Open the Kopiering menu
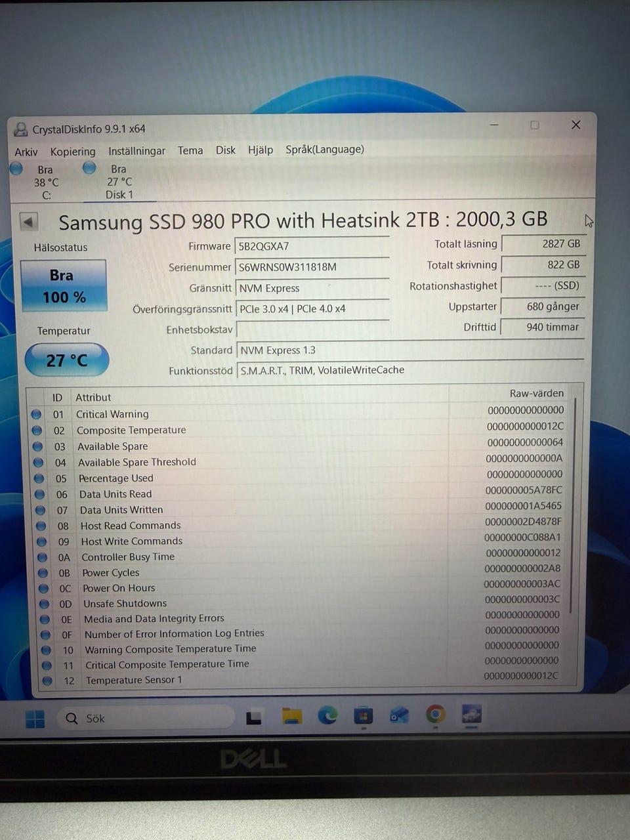Image resolution: width=630 pixels, height=840 pixels. (x=73, y=152)
